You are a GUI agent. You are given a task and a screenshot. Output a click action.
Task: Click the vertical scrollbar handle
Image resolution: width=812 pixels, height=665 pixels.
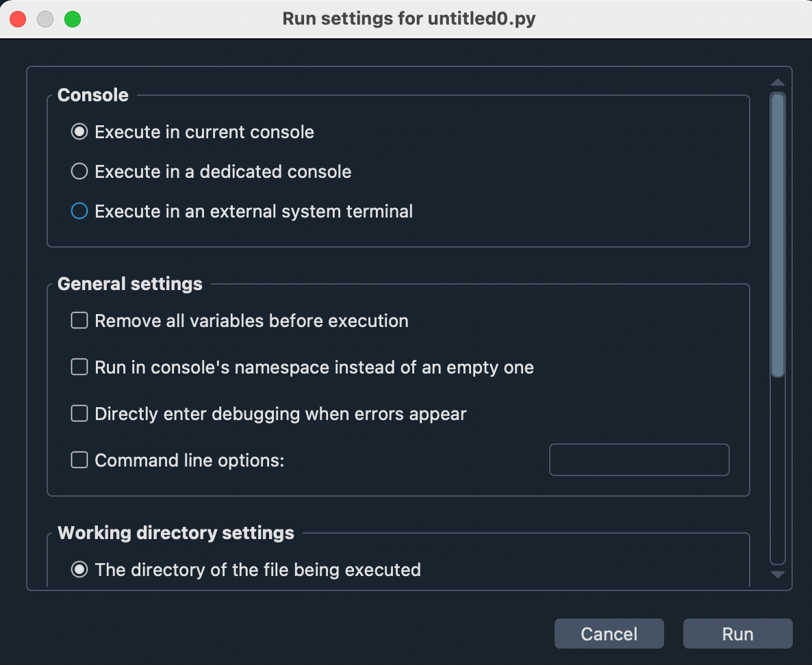point(777,235)
